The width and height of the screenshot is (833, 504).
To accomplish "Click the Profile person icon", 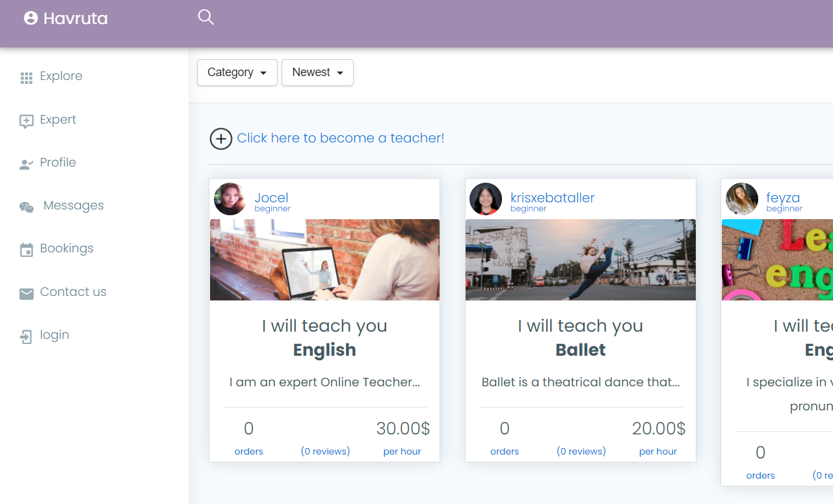I will pyautogui.click(x=26, y=165).
